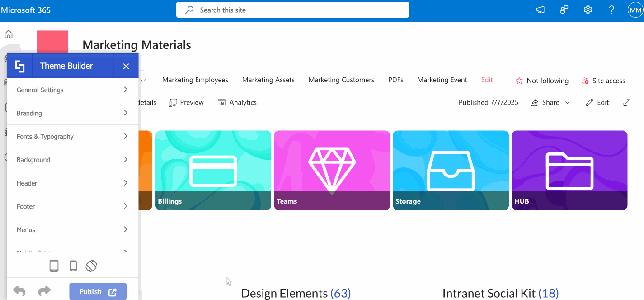Publish the theme
This screenshot has width=644, height=300.
click(98, 292)
